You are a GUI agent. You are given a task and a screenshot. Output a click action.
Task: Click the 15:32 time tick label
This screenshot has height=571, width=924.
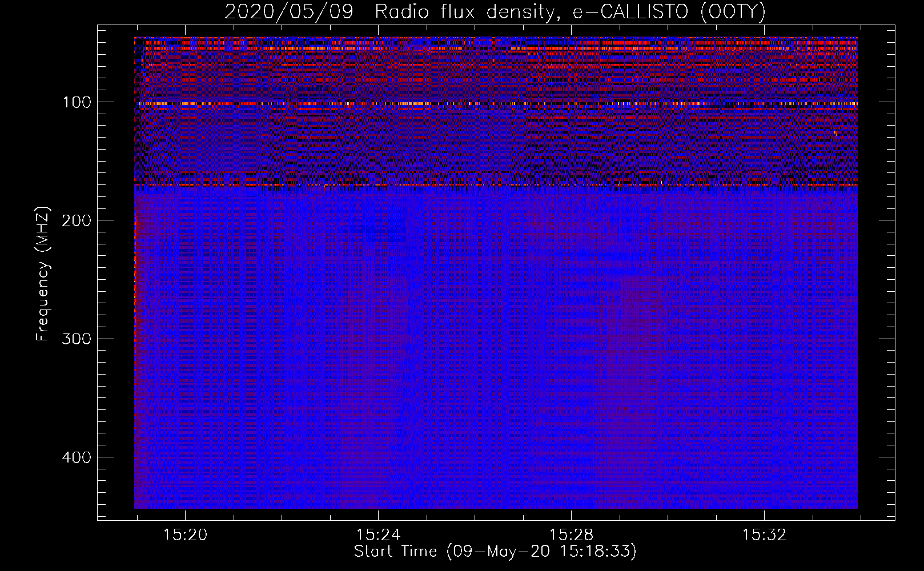[764, 535]
